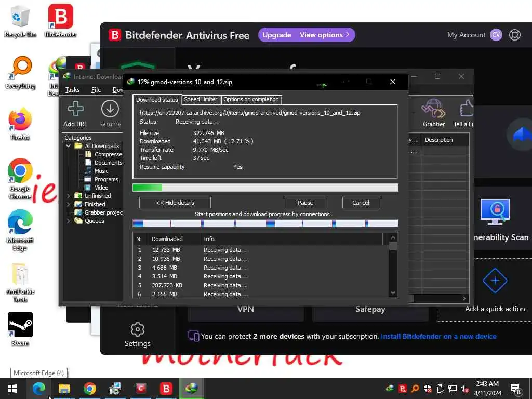532x399 pixels.
Task: Select the Download status tab
Action: 157,100
